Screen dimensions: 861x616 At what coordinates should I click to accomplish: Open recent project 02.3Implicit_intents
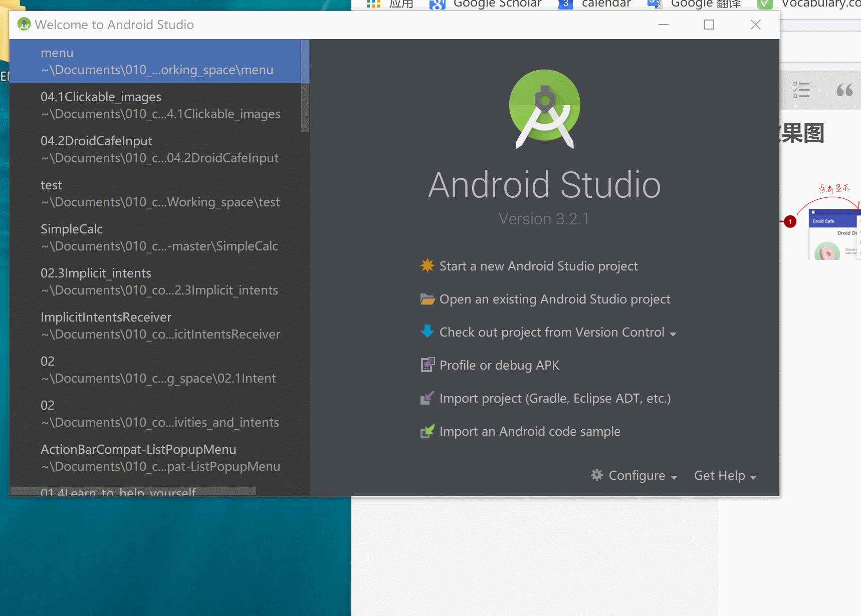click(x=155, y=281)
